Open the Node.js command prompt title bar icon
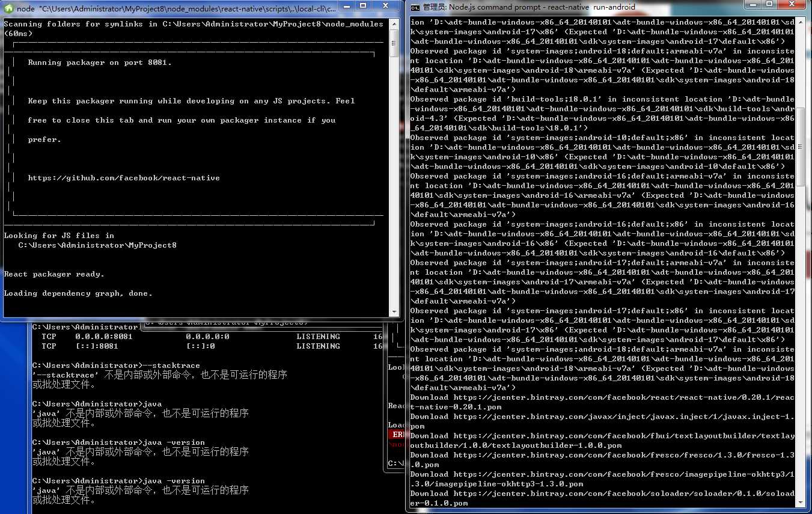The image size is (812, 514). click(x=415, y=7)
